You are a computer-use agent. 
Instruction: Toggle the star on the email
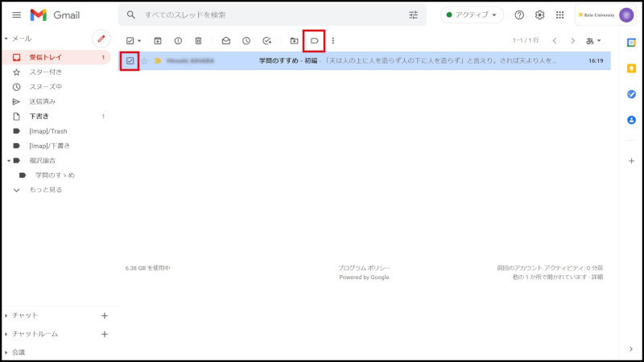pos(145,60)
